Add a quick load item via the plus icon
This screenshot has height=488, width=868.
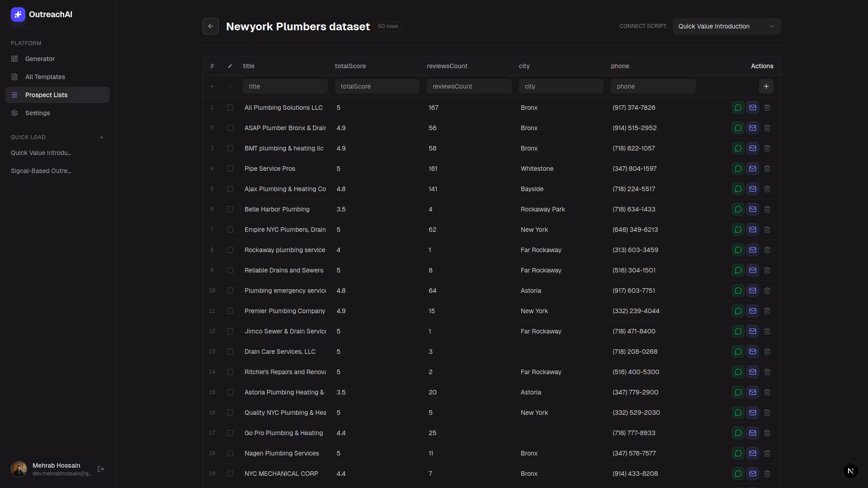pos(102,137)
